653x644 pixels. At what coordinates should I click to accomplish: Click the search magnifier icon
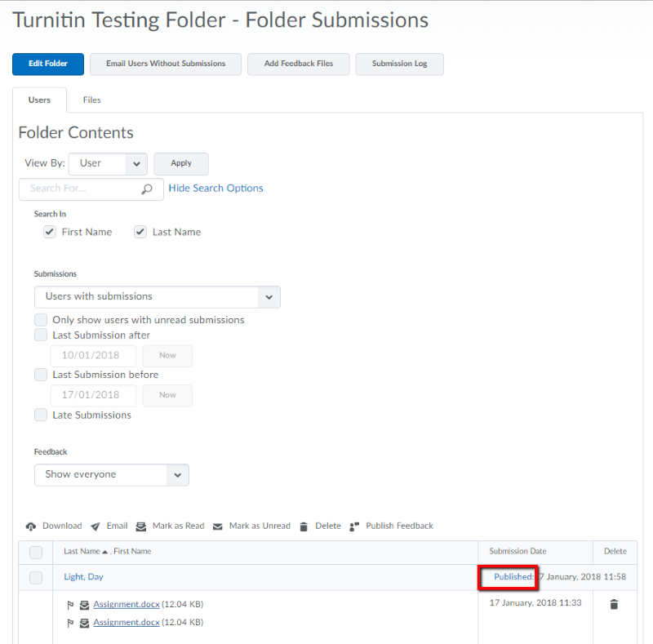tap(147, 189)
